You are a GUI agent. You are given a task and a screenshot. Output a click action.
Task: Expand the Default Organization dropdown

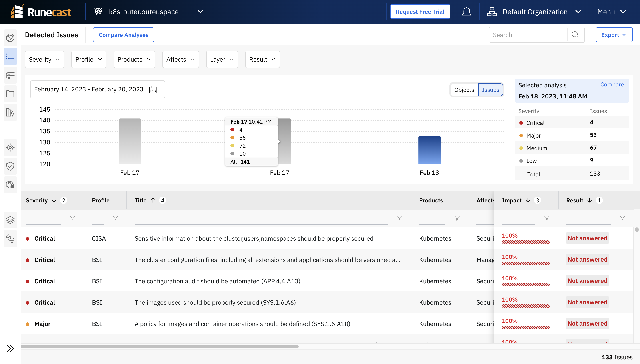tap(535, 12)
